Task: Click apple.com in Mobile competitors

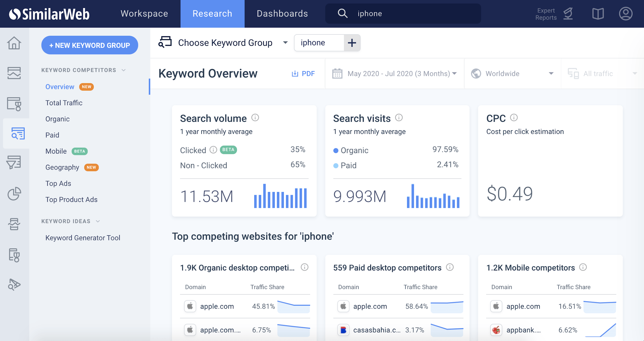Action: (523, 306)
